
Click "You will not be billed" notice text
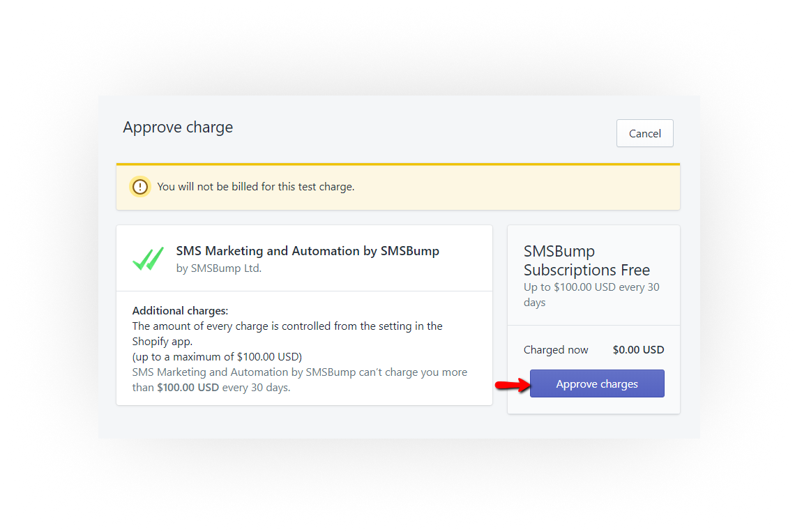255,187
